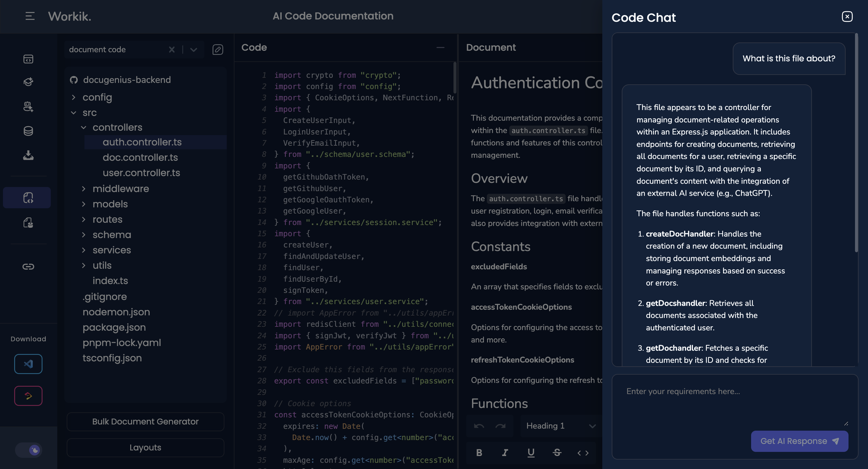The width and height of the screenshot is (868, 469).
Task: Open package.json file
Action: (x=114, y=327)
